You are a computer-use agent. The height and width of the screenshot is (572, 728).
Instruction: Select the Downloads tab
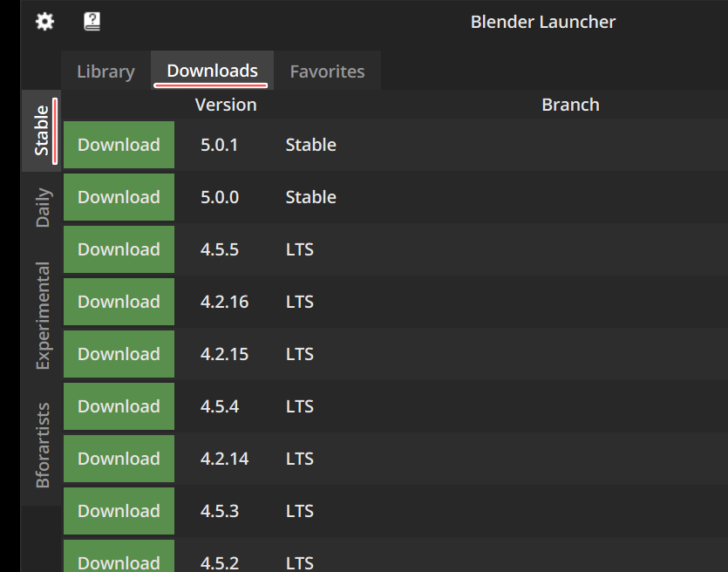click(x=212, y=71)
